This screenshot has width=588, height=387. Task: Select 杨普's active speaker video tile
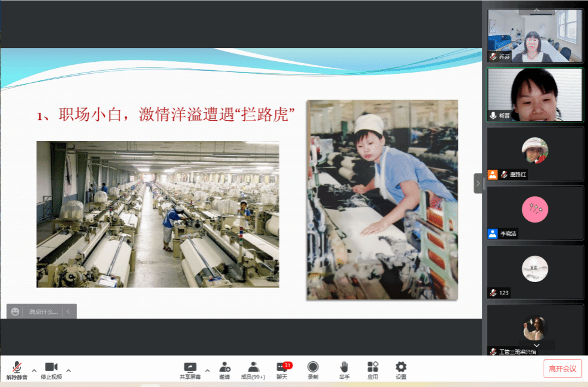[535, 95]
